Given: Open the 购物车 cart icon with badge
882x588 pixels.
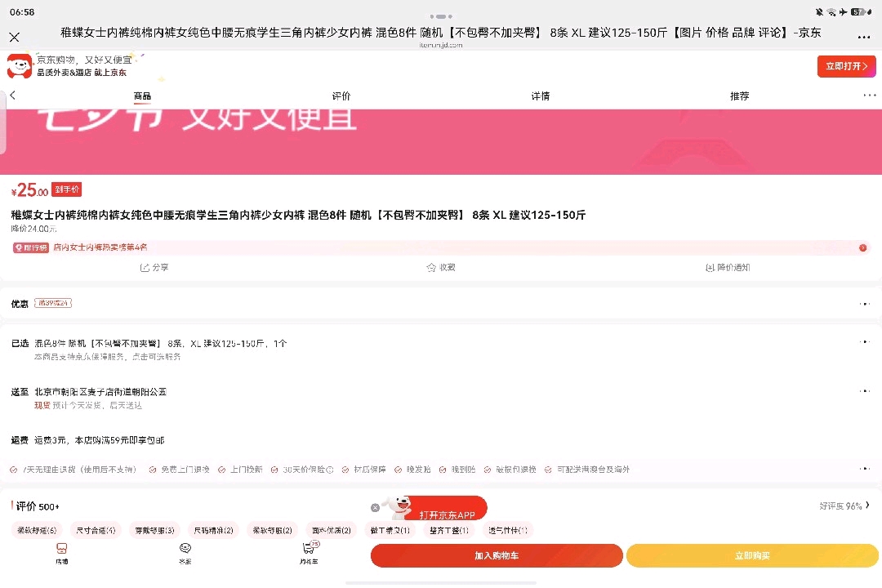Looking at the screenshot, I should [309, 553].
